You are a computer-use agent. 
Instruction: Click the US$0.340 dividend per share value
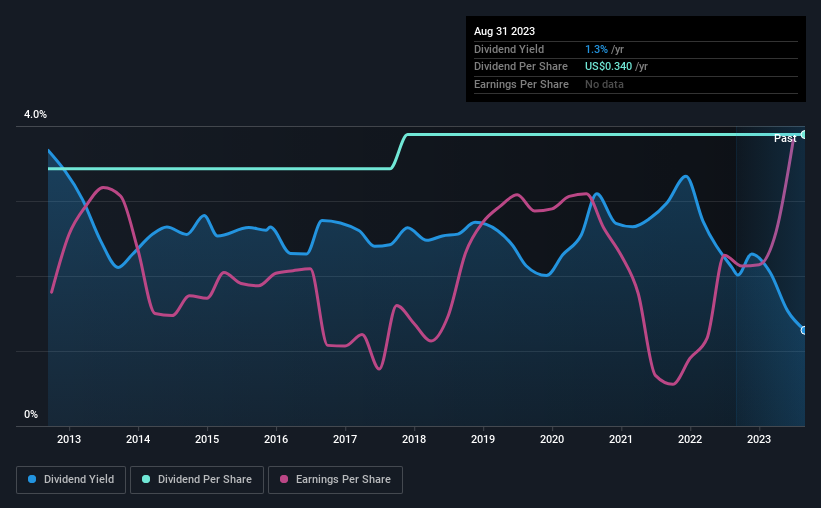click(x=608, y=67)
